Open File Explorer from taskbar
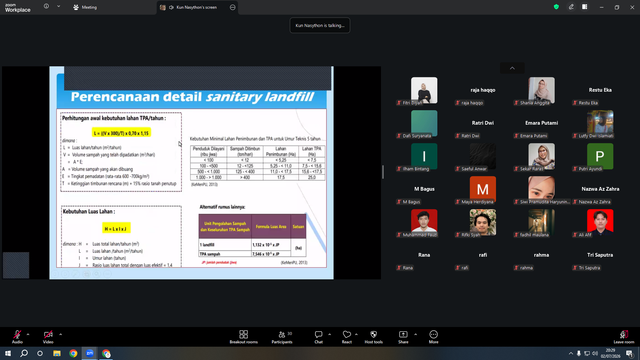The height and width of the screenshot is (360, 640). (57, 353)
